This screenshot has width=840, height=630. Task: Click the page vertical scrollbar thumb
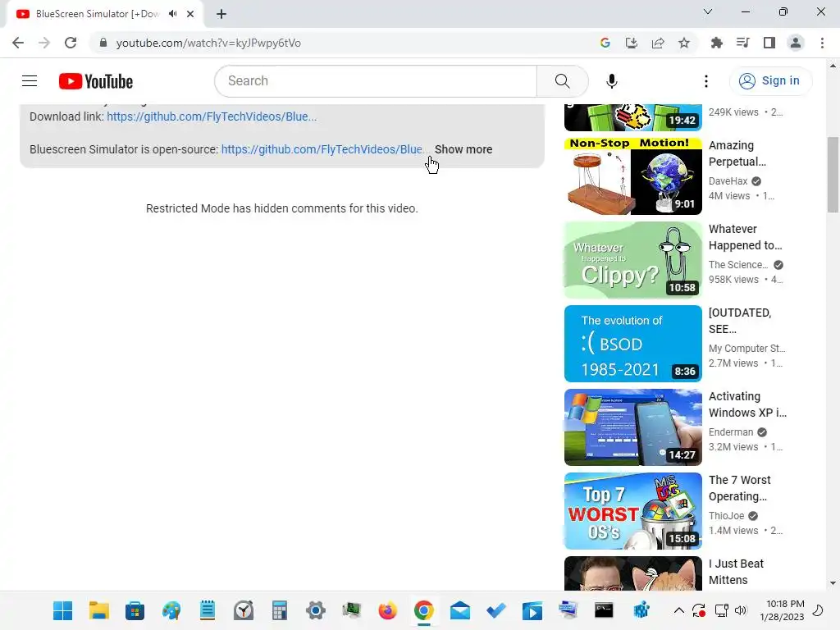coord(832,175)
